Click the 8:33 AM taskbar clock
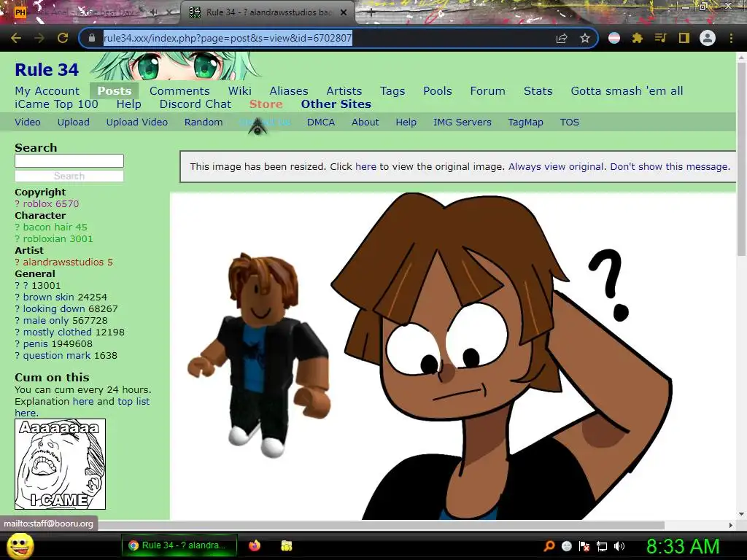Image resolution: width=747 pixels, height=560 pixels. pyautogui.click(x=683, y=546)
